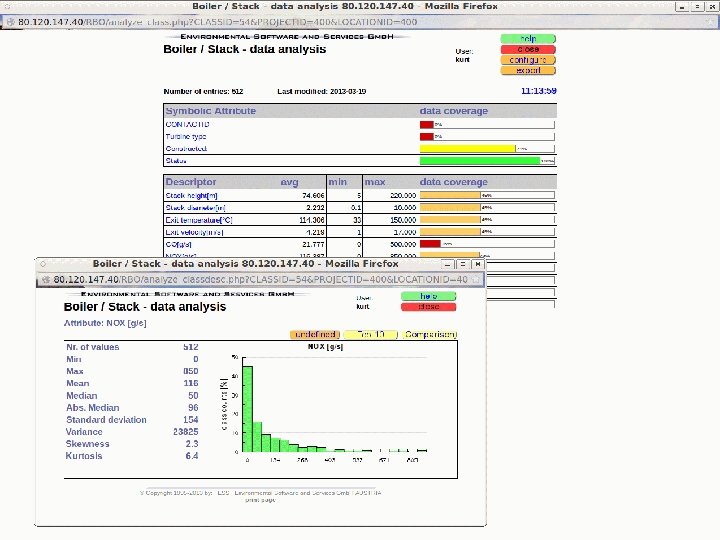Click help button in NOX popup window

pyautogui.click(x=428, y=296)
